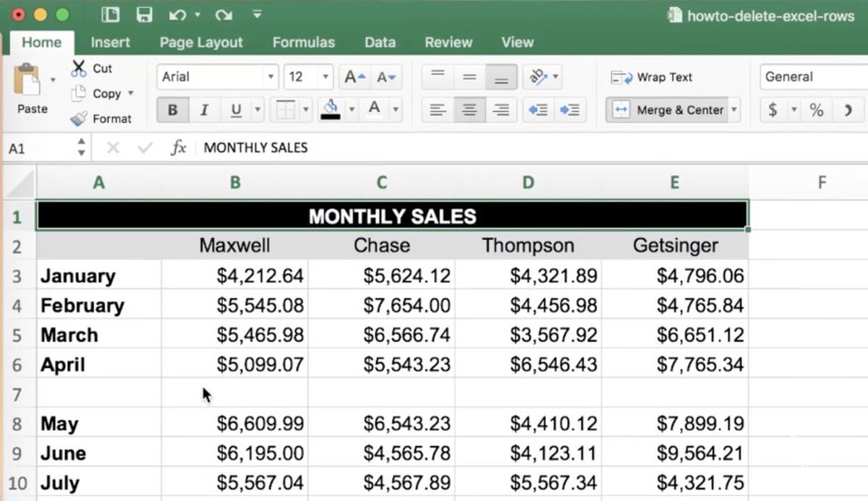The image size is (868, 501).
Task: Switch to the Formulas tab
Action: (303, 42)
